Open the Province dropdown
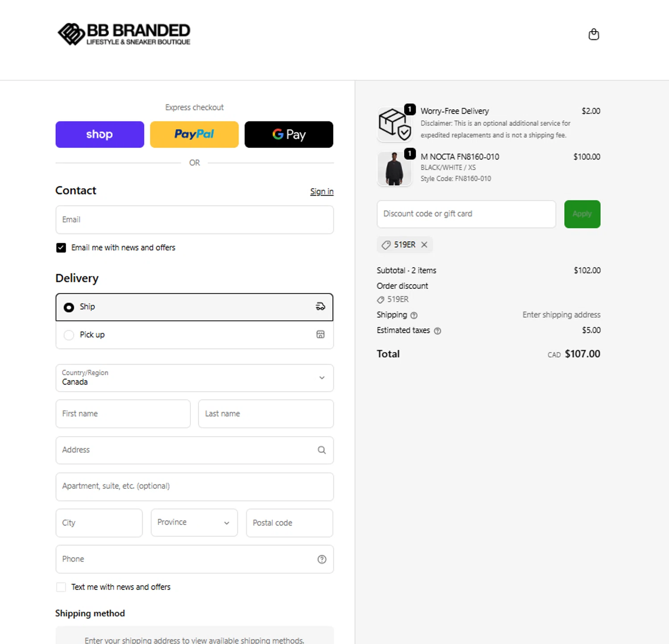 194,523
